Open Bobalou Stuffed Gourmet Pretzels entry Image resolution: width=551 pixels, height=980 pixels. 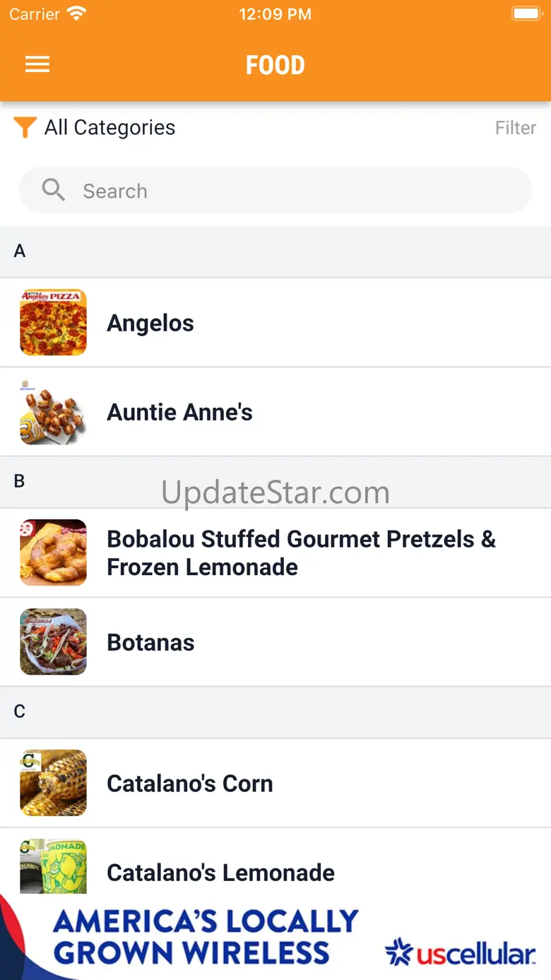[x=275, y=553]
